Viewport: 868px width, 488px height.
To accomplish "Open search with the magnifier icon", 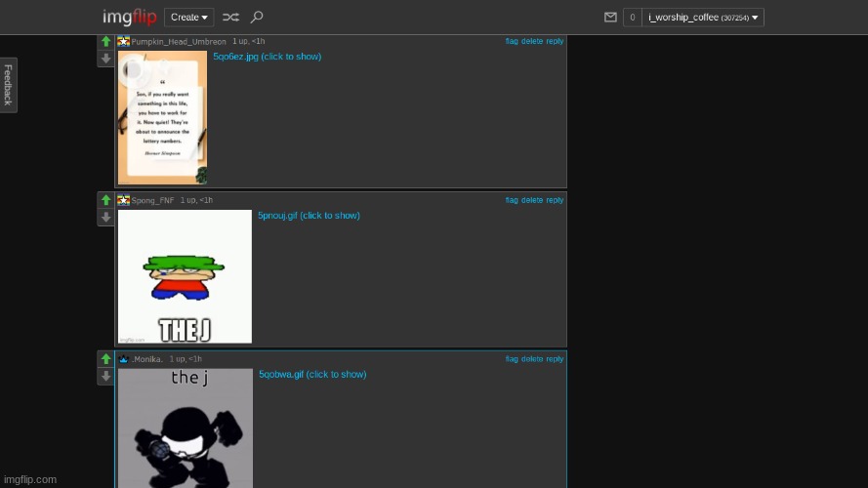I will click(257, 17).
